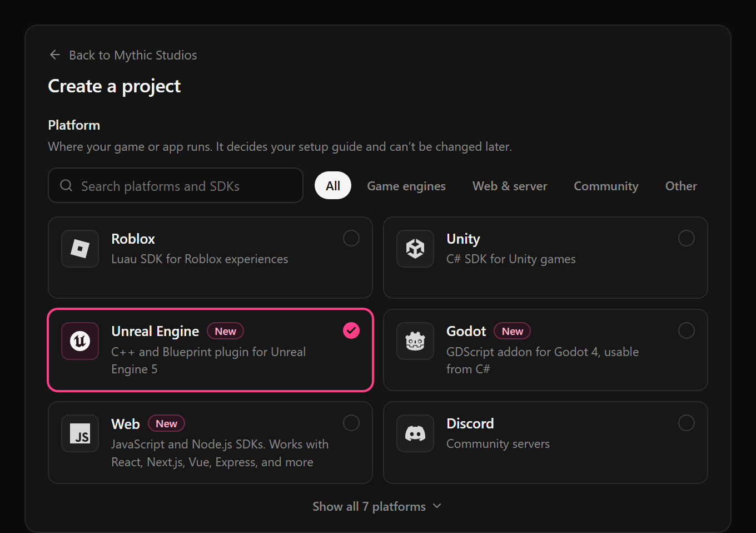Focus the Search platforms and SDKs field

point(176,185)
